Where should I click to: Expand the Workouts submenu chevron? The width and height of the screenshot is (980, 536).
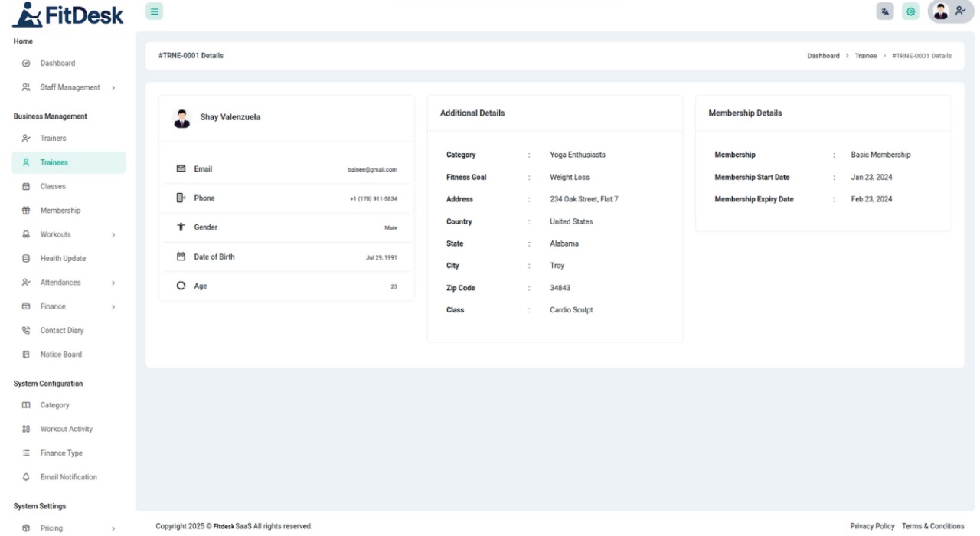pos(113,235)
